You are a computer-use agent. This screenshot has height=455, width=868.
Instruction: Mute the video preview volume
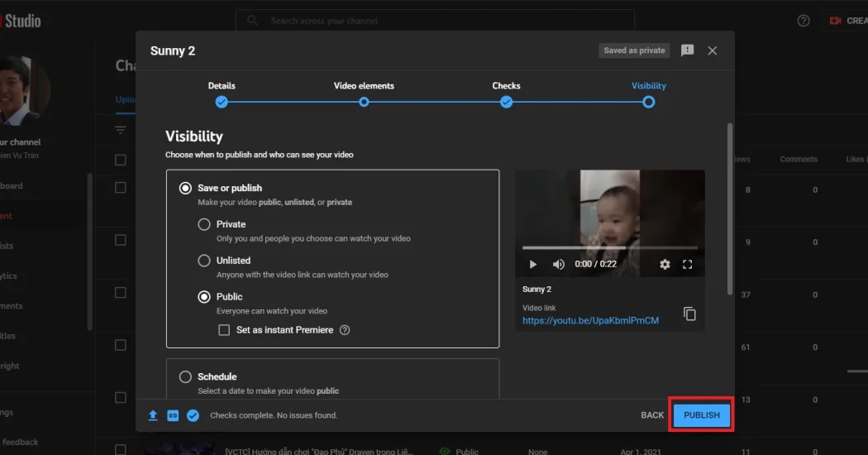coord(558,264)
